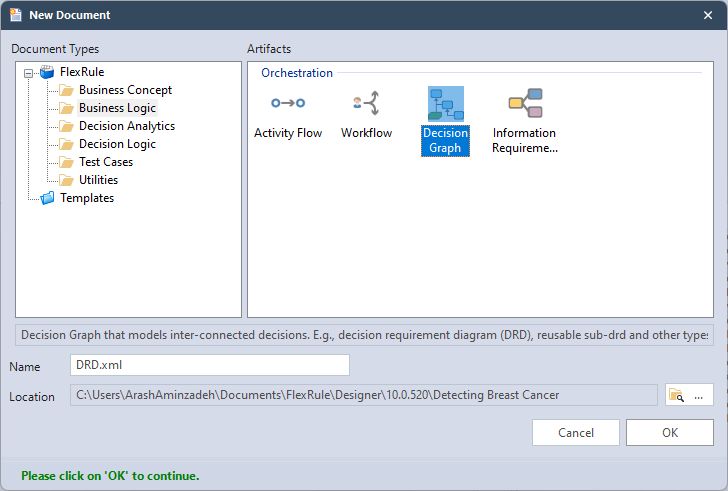Click the Name input field with DRD.xml
This screenshot has height=491, width=728.
pyautogui.click(x=210, y=365)
